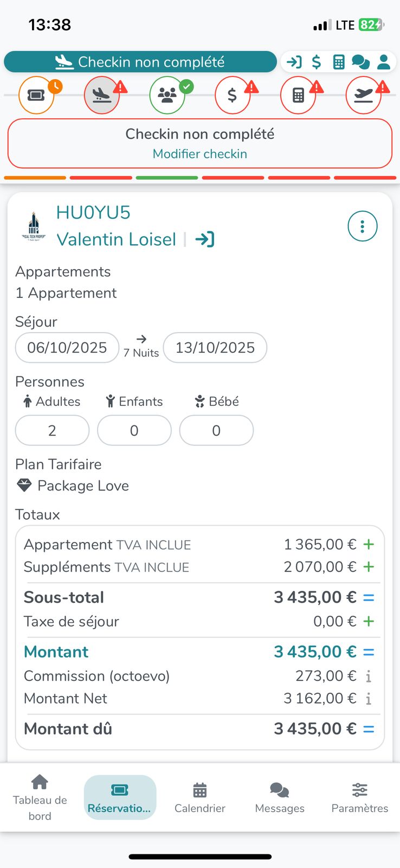This screenshot has width=400, height=868.
Task: Show Commission (octoevo) info icon details
Action: click(x=369, y=676)
